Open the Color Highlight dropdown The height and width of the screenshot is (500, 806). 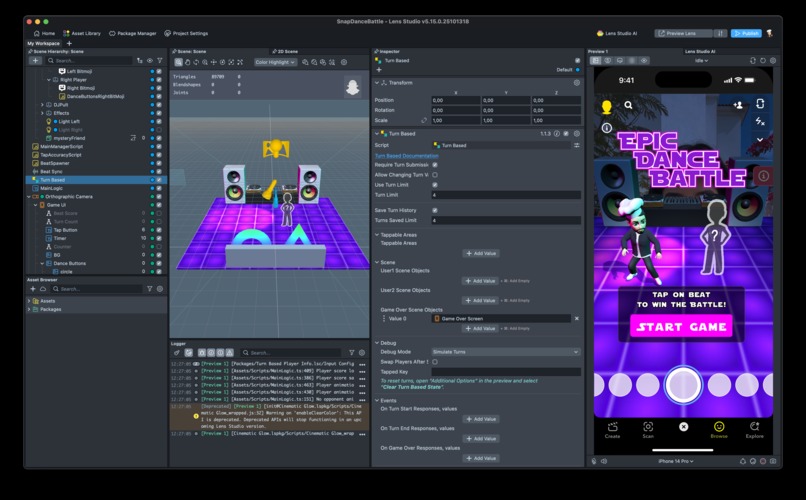tap(275, 62)
